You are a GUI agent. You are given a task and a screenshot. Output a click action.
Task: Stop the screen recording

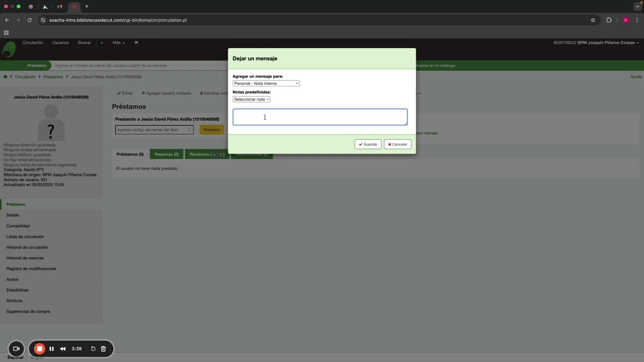(x=39, y=348)
